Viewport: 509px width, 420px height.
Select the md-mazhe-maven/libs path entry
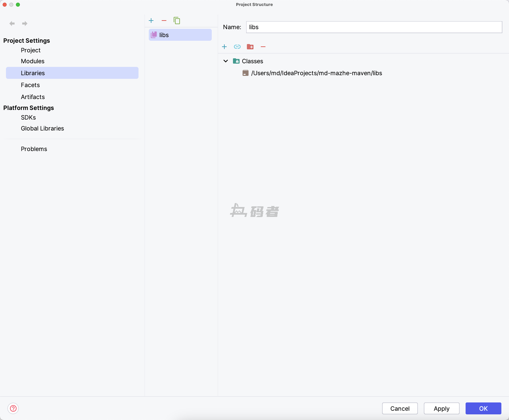click(316, 73)
